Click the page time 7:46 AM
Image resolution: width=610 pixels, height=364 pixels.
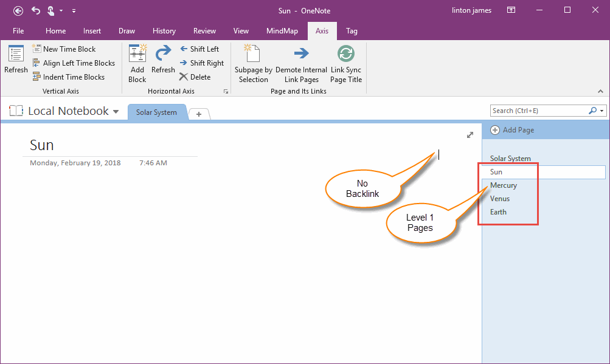tap(153, 163)
